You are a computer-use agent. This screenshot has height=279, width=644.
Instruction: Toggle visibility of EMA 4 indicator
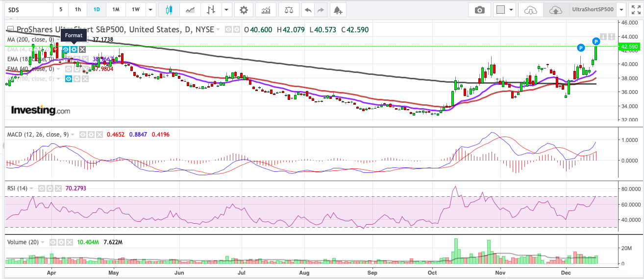click(x=66, y=49)
